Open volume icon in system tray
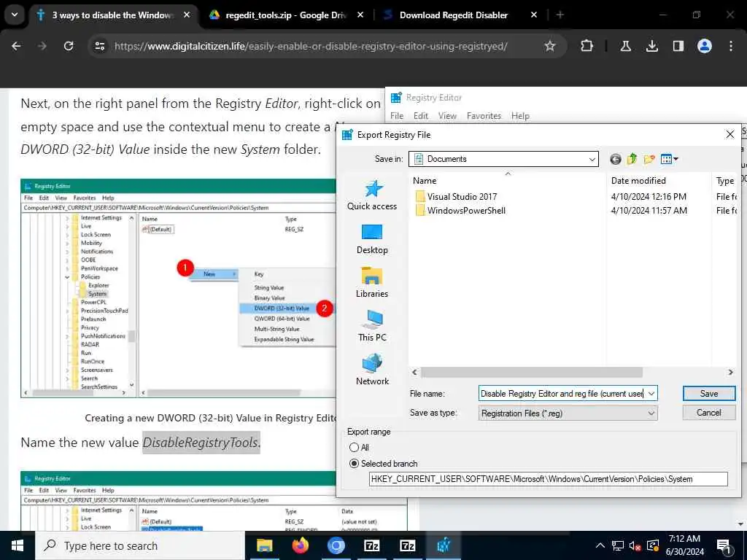The image size is (747, 560). click(635, 545)
